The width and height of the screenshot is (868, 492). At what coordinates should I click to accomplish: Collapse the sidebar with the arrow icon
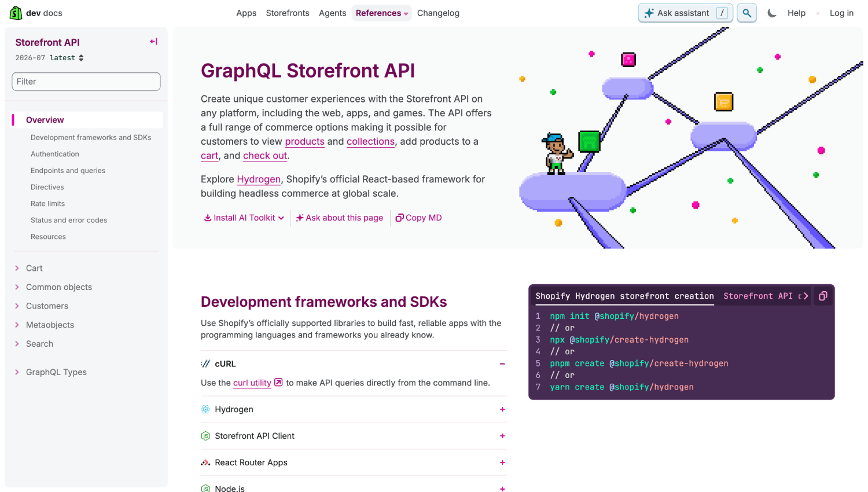coord(153,42)
